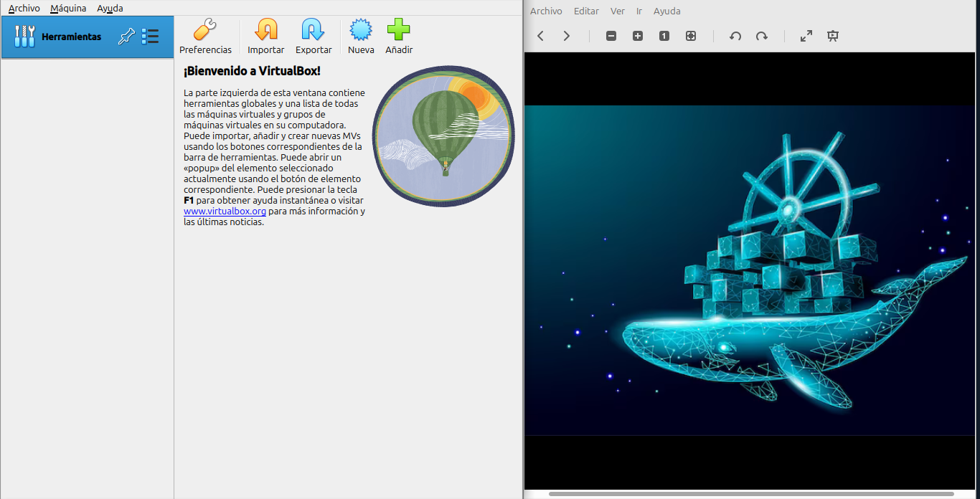Image resolution: width=980 pixels, height=499 pixels.
Task: Rotate image clockwise
Action: [762, 36]
